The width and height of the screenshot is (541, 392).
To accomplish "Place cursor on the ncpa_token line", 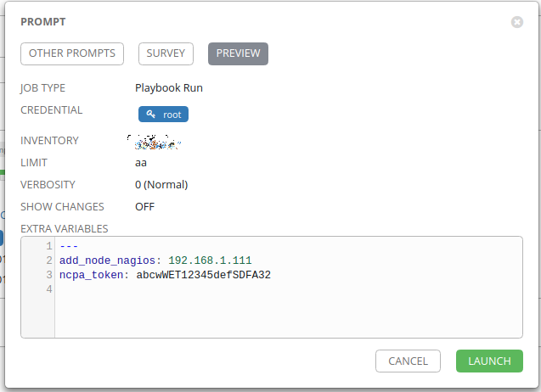I will coord(165,275).
